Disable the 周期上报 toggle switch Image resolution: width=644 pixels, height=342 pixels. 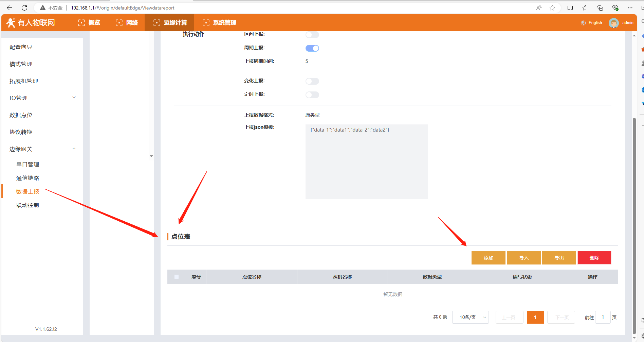tap(312, 48)
